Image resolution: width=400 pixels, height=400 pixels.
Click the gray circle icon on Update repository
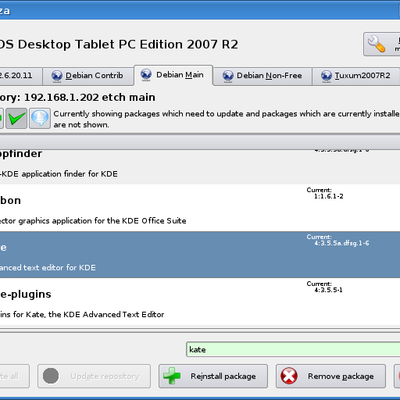point(51,376)
